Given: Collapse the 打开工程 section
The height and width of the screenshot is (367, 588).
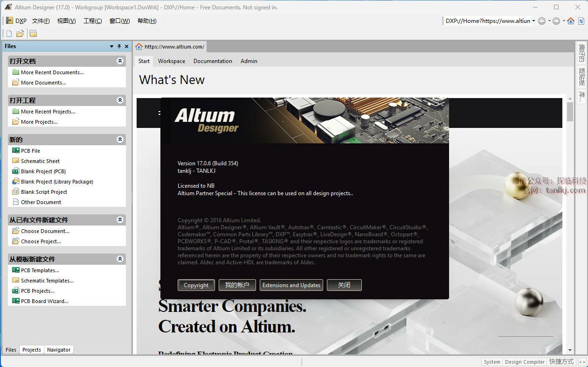Looking at the screenshot, I should (120, 100).
